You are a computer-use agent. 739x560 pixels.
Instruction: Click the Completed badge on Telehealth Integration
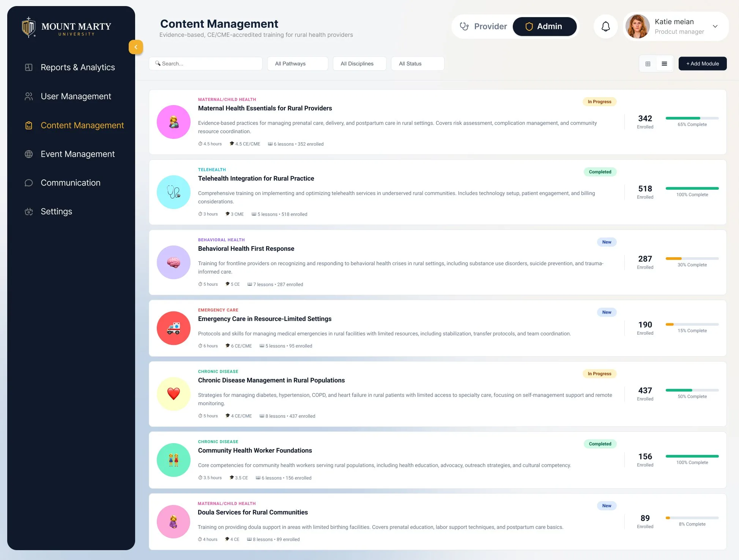[x=600, y=172]
